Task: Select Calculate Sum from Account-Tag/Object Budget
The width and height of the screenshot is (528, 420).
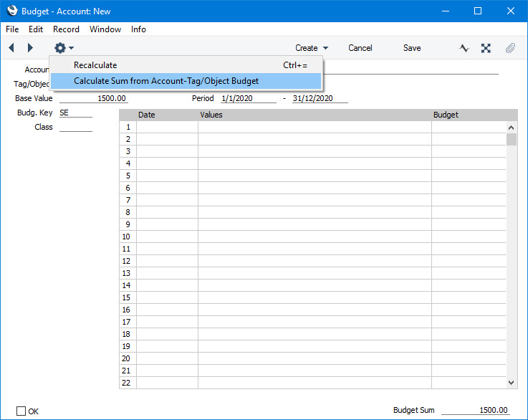Action: [x=186, y=81]
